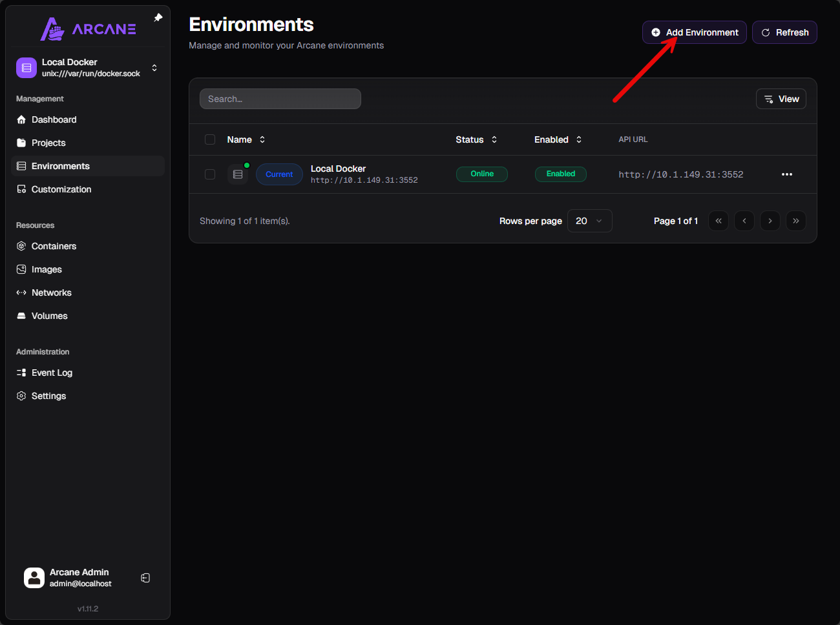The image size is (840, 625).
Task: Refresh the environments list
Action: point(784,32)
